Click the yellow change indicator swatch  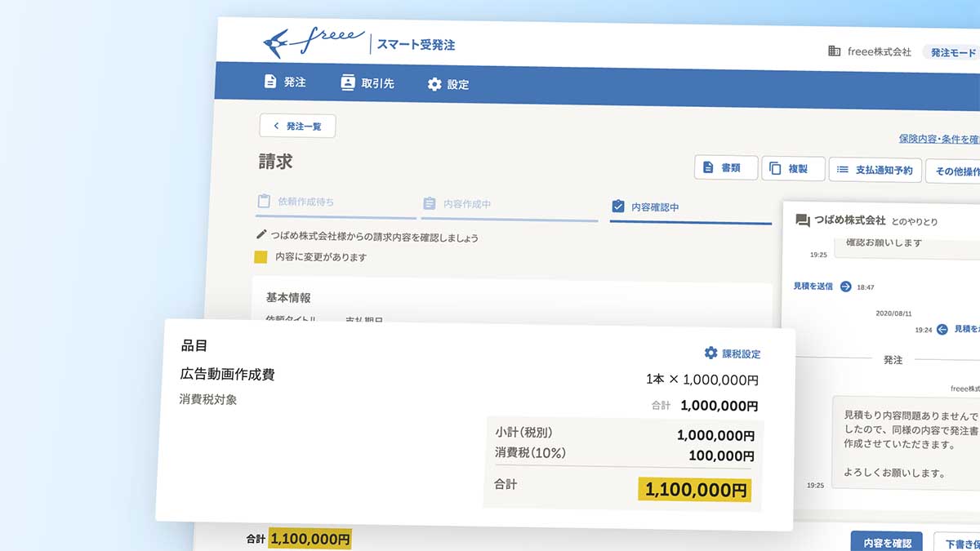pos(261,256)
